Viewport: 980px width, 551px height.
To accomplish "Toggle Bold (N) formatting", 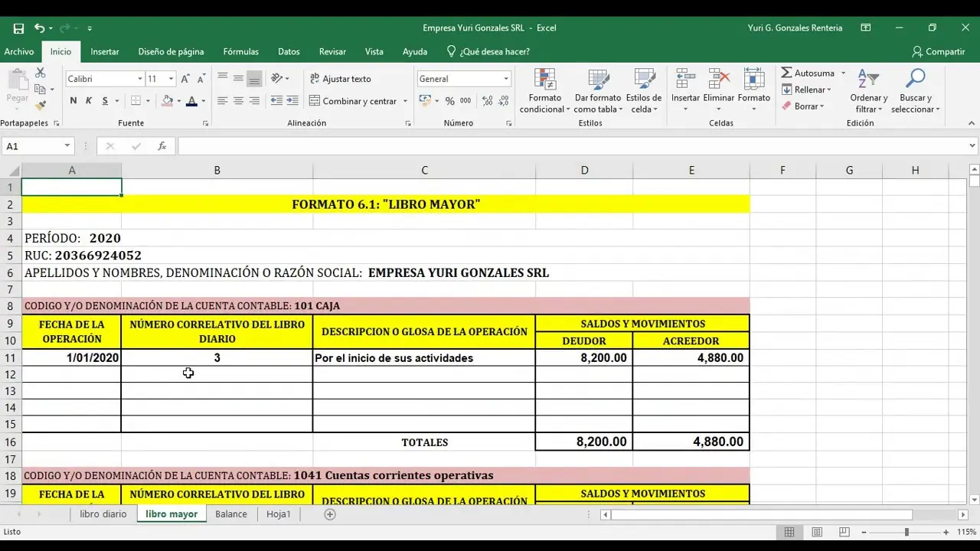I will (x=73, y=101).
